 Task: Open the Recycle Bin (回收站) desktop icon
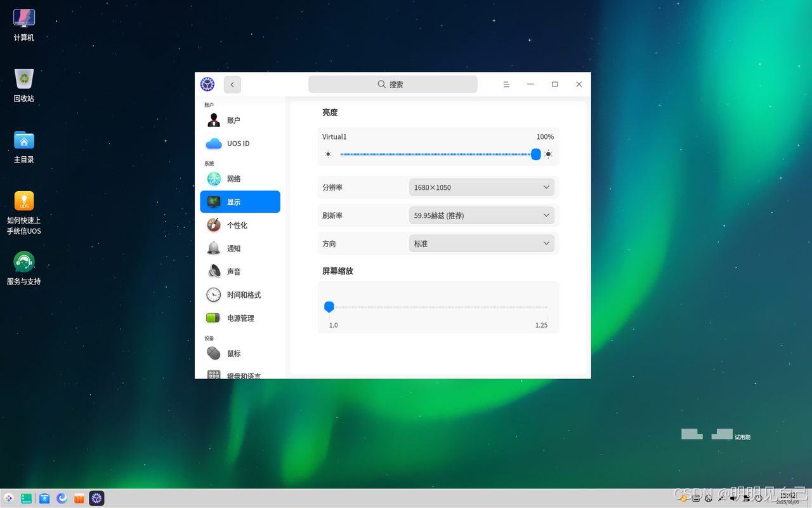[x=24, y=86]
